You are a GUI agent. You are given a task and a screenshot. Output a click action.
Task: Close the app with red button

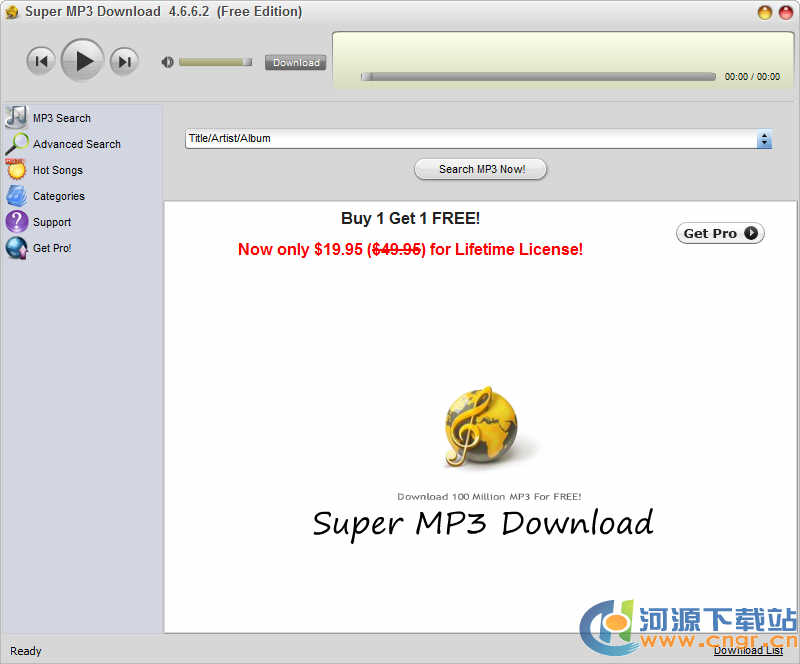[x=786, y=12]
